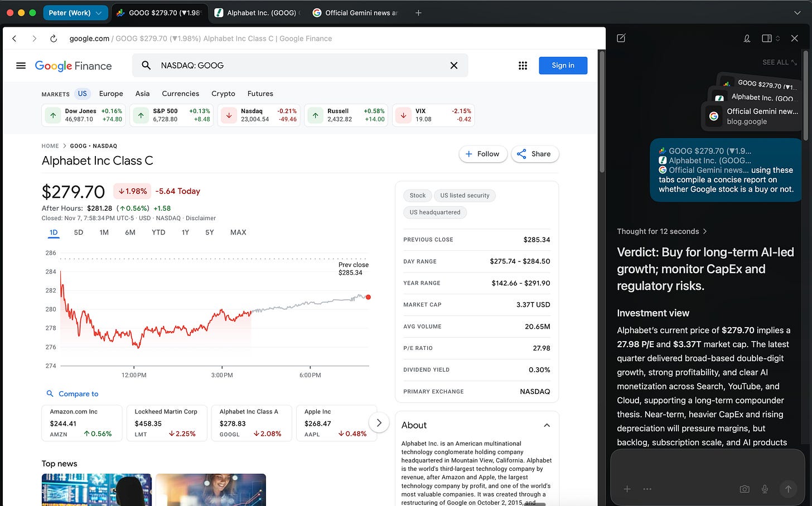812x506 pixels.
Task: Show next compare stocks with arrow
Action: [x=379, y=422]
